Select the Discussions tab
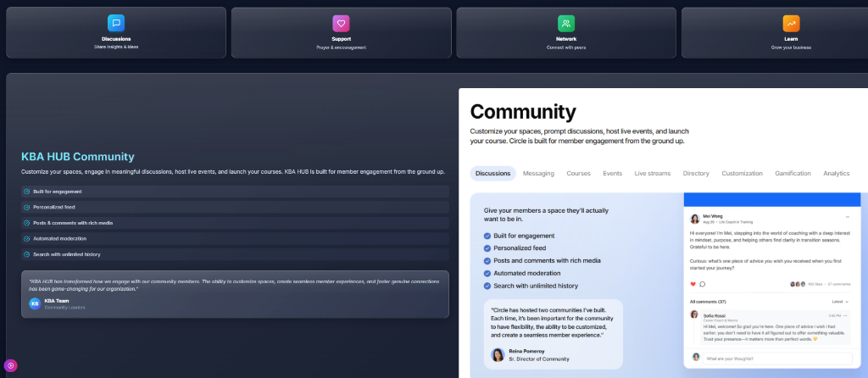Image resolution: width=868 pixels, height=378 pixels. click(492, 173)
